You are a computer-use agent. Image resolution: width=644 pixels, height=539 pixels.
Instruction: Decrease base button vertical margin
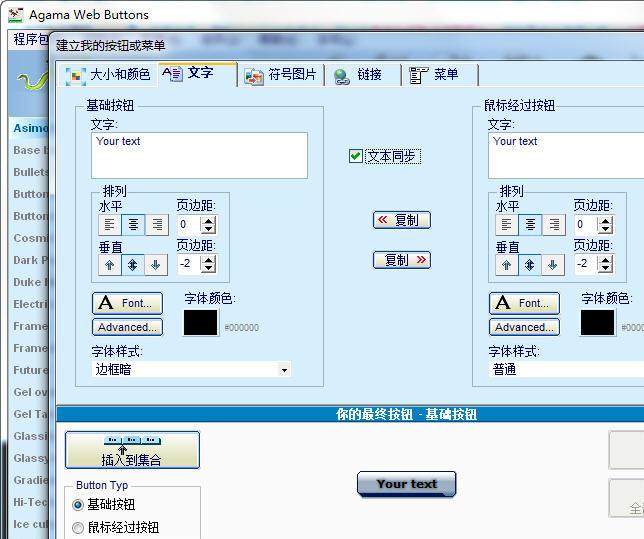click(x=209, y=269)
